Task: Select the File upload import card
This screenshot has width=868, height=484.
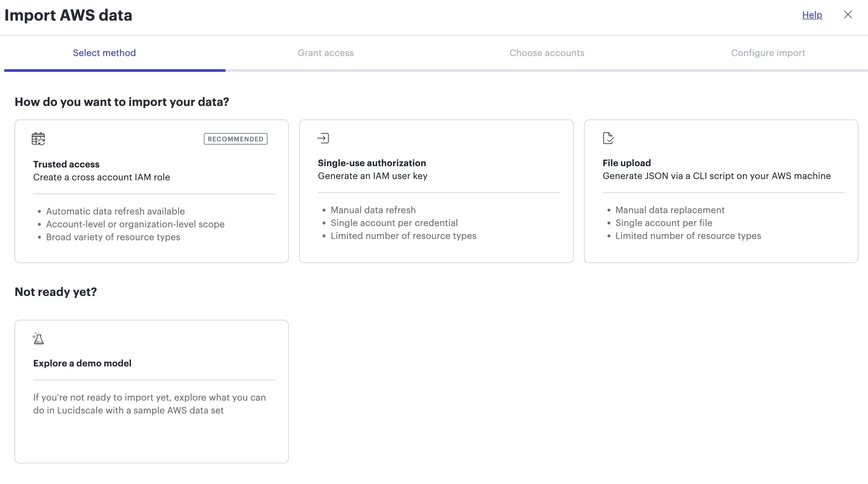Action: [x=721, y=191]
